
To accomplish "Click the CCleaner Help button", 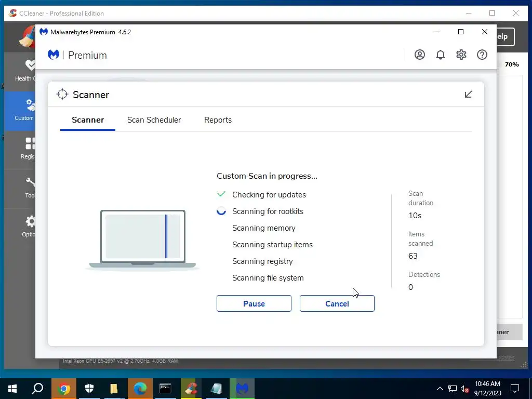I will coord(506,37).
